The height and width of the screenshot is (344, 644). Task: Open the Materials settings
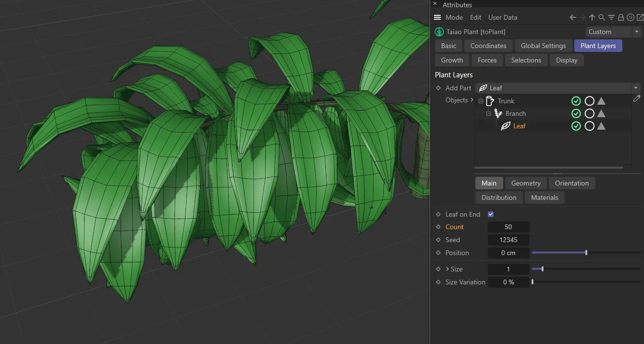click(x=545, y=197)
